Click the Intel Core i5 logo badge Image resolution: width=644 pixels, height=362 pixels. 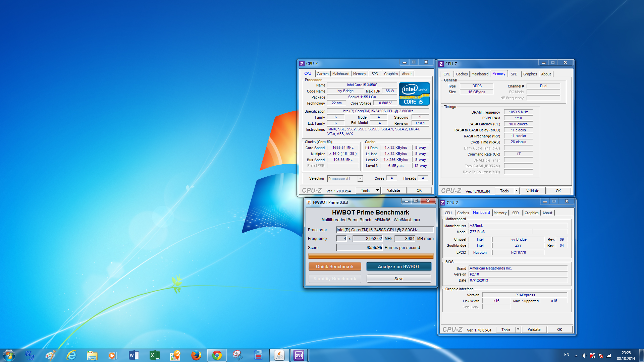[414, 94]
